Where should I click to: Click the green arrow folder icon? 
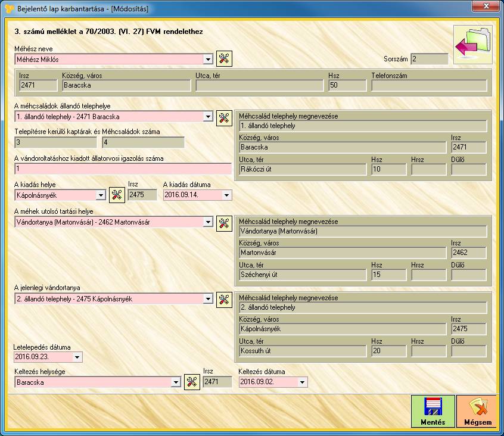(473, 45)
